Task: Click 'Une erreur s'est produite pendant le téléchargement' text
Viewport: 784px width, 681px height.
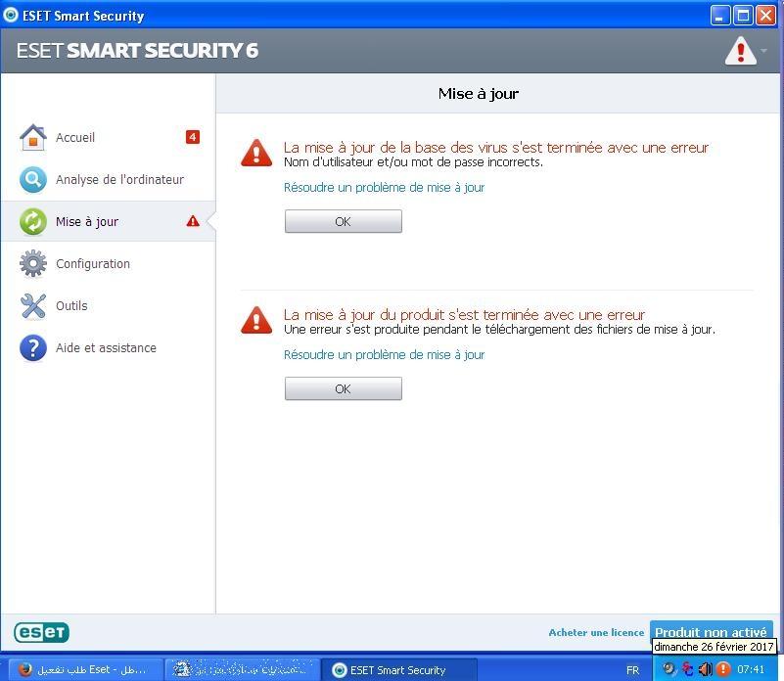Action: coord(499,330)
